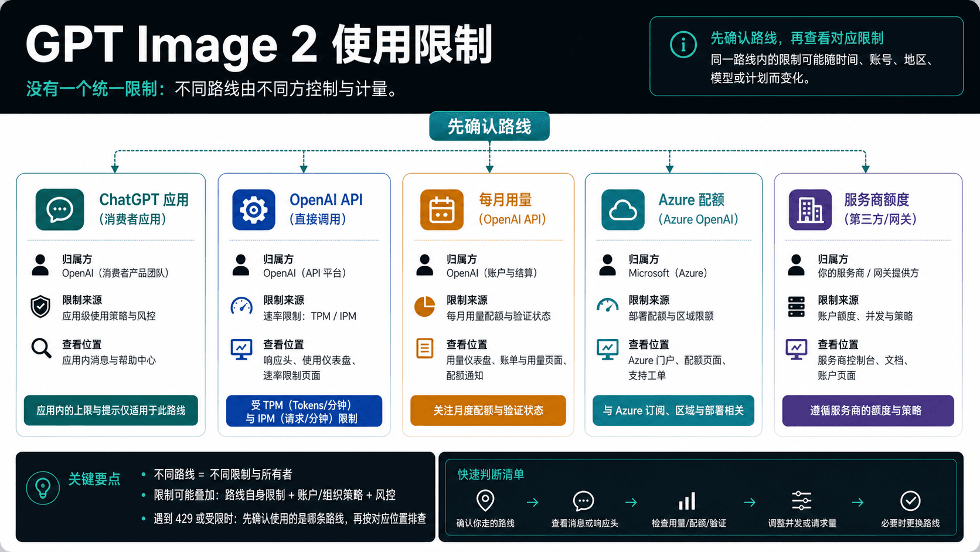Click the Azure 配额 cloud icon
This screenshot has width=980, height=552.
[623, 209]
